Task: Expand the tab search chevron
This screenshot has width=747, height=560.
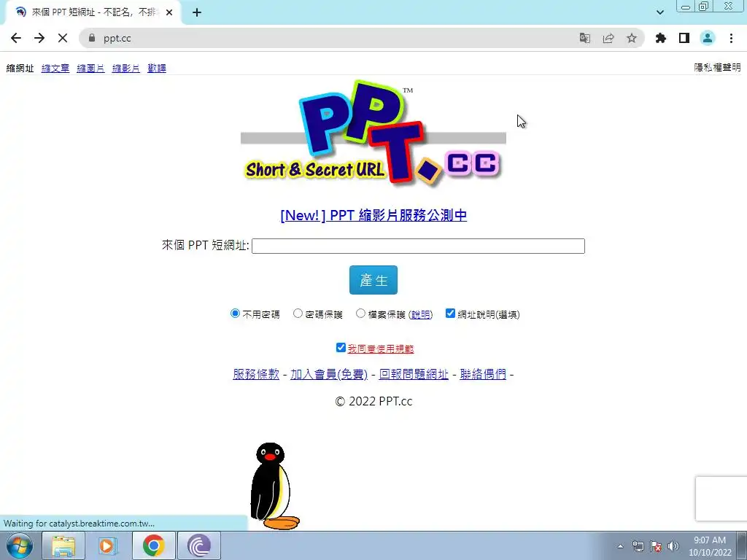Action: (x=659, y=12)
